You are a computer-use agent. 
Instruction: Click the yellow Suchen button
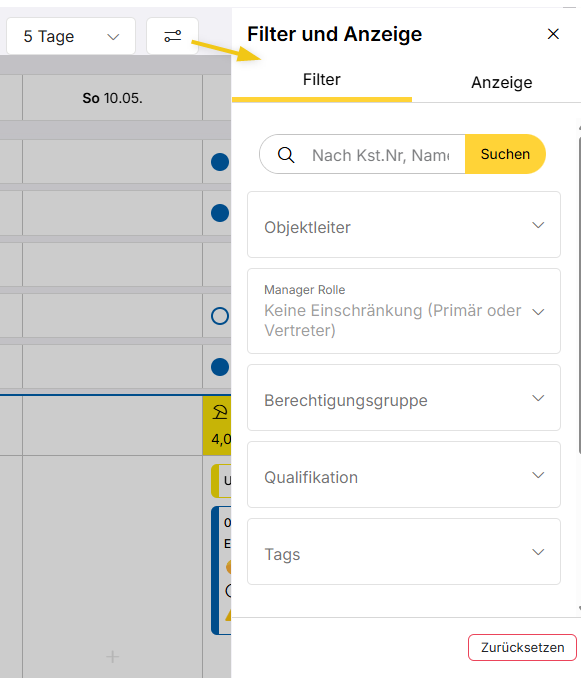pos(505,154)
